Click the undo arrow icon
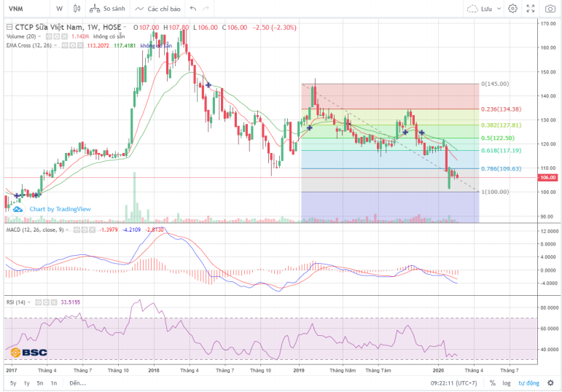Viewport: 562px width, 392px height. pos(193,9)
